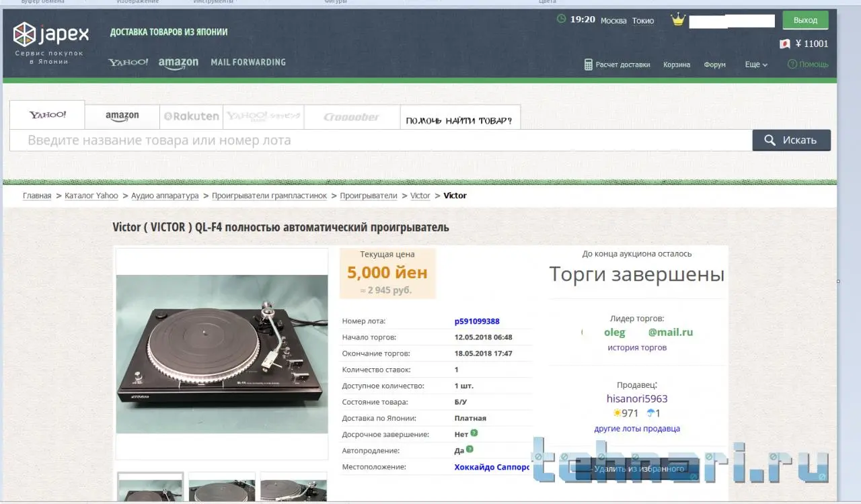Click the question mark icon beside Помощь
Viewport: 861px width, 504px height.
(x=792, y=65)
